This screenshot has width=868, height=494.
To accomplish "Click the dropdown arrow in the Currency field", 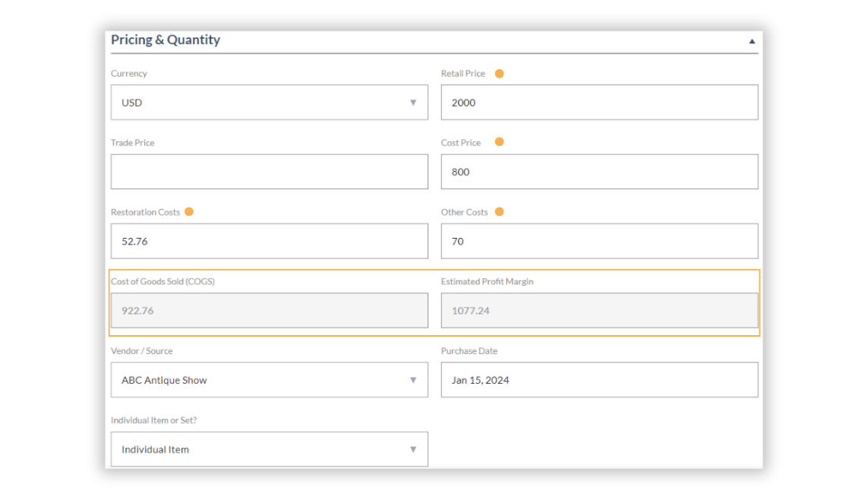I will point(413,103).
